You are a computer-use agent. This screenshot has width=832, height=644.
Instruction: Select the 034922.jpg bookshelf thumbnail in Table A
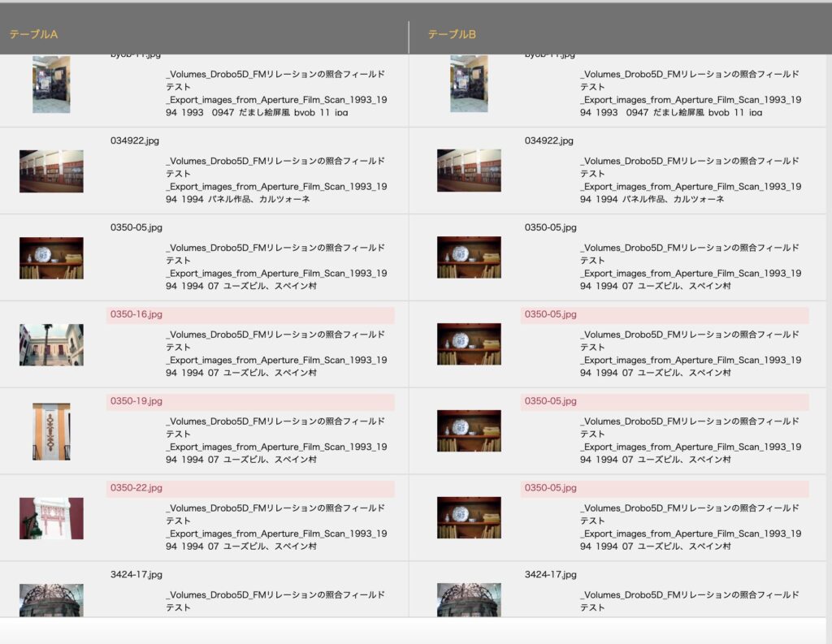tap(51, 171)
